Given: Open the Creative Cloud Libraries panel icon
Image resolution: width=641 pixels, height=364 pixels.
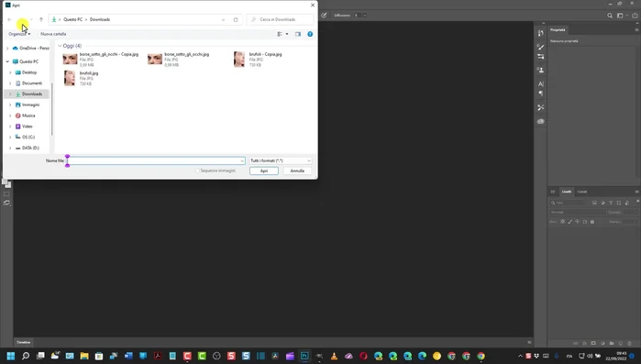Looking at the screenshot, I should pos(541,121).
